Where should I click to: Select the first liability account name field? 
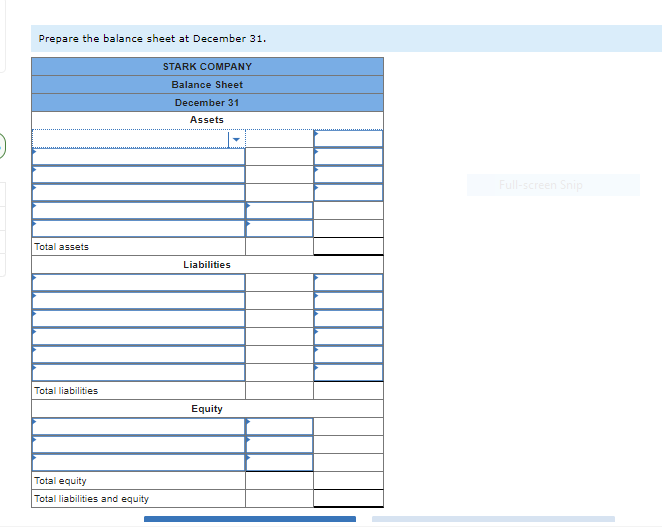pos(138,282)
